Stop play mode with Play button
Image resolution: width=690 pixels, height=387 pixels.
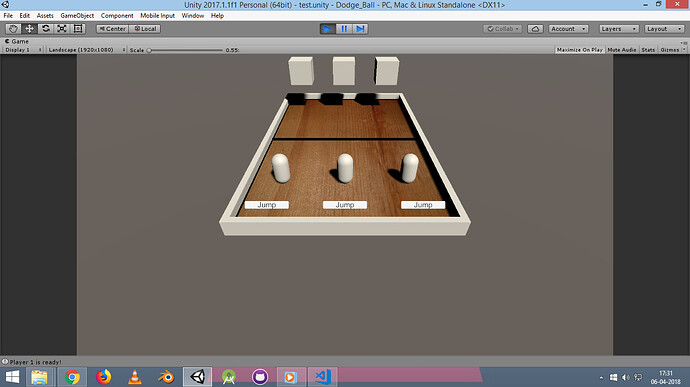(327, 29)
